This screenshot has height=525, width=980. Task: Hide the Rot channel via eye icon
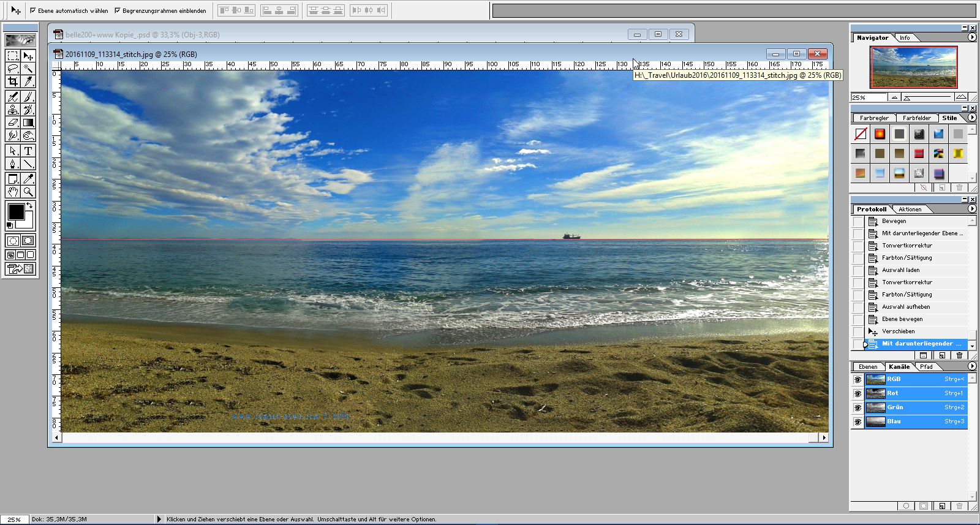coord(858,393)
